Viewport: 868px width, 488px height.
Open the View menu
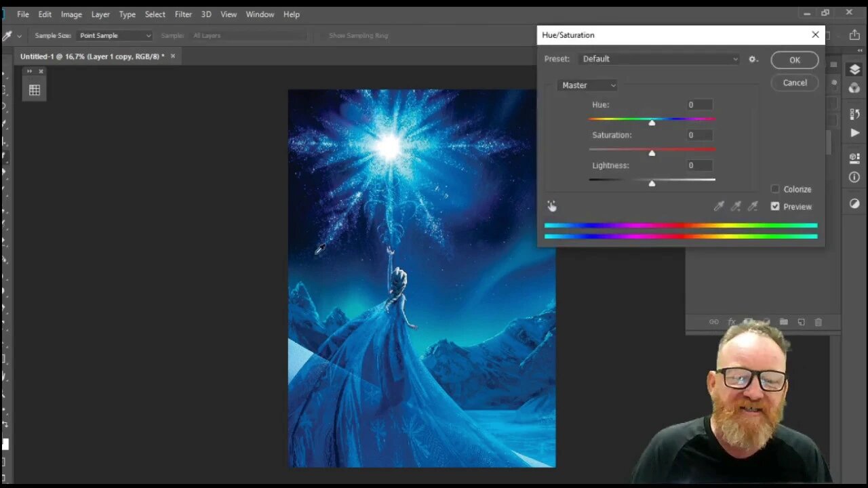pyautogui.click(x=229, y=14)
